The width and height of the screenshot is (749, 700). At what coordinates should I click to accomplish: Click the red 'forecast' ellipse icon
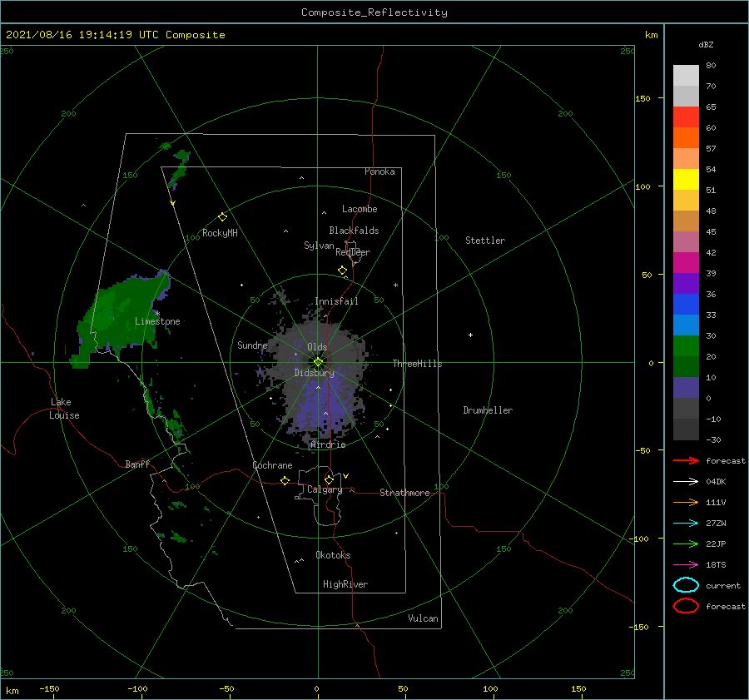[686, 606]
